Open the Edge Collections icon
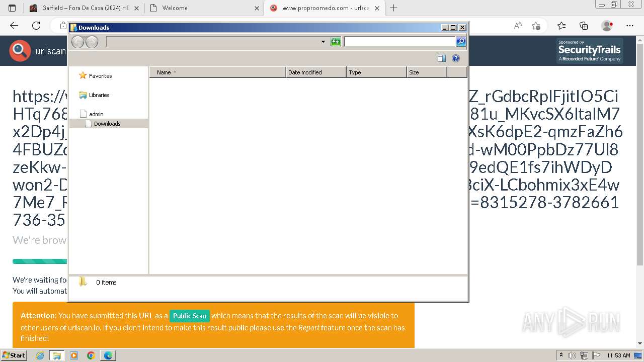Viewport: 644px width, 362px height. pos(584,26)
